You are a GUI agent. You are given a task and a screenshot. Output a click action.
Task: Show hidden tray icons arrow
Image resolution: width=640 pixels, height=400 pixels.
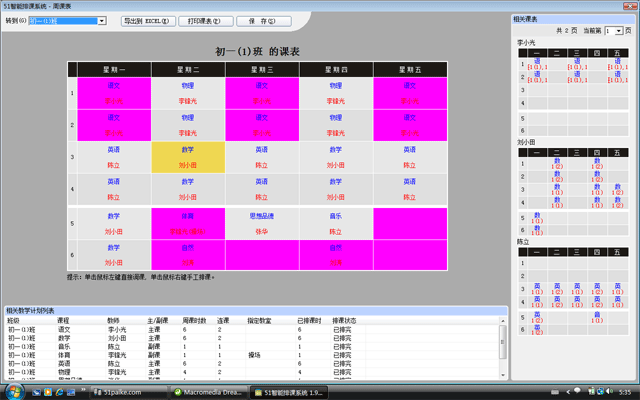click(568, 392)
